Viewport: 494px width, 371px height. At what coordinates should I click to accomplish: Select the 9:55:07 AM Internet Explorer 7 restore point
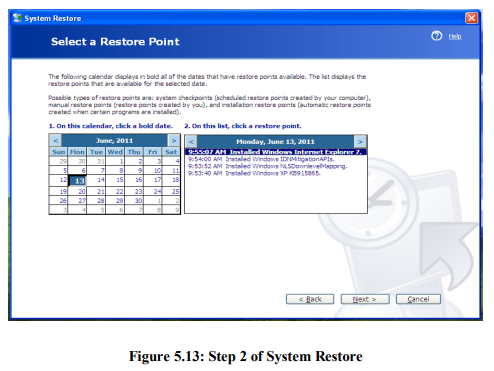[x=276, y=152]
